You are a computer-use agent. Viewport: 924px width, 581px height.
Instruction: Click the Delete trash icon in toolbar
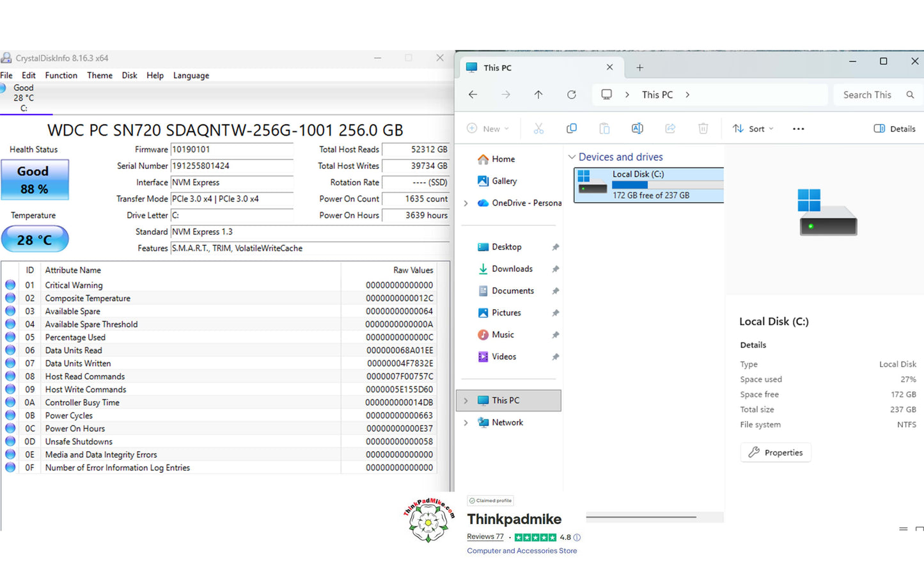tap(703, 129)
